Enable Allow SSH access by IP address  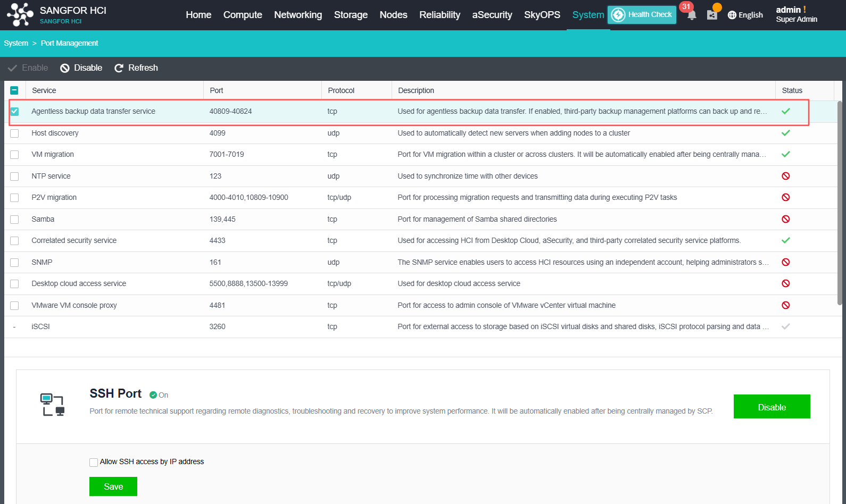(94, 462)
